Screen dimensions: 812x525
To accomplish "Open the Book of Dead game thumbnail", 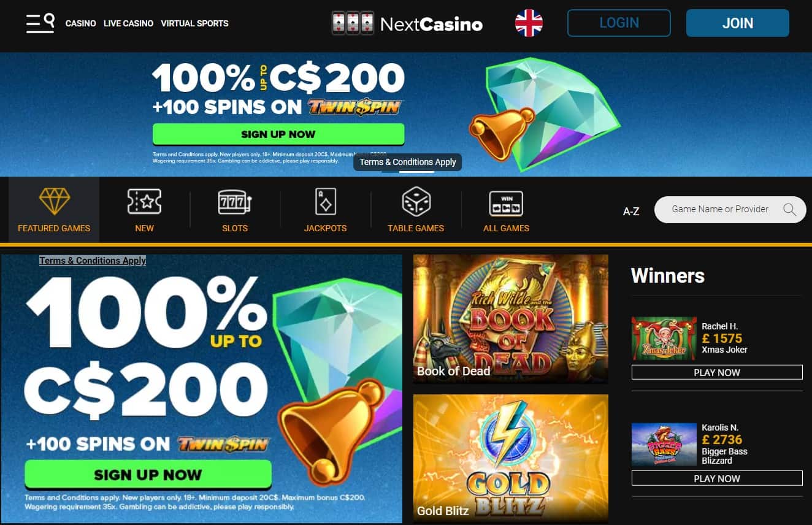I will tap(511, 319).
